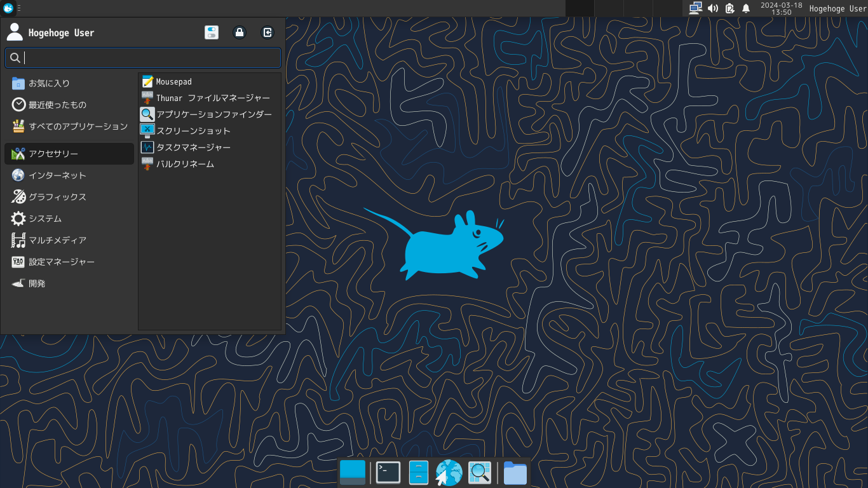Launch バルクリネーム tool
Viewport: 868px width, 488px height.
pyautogui.click(x=210, y=164)
